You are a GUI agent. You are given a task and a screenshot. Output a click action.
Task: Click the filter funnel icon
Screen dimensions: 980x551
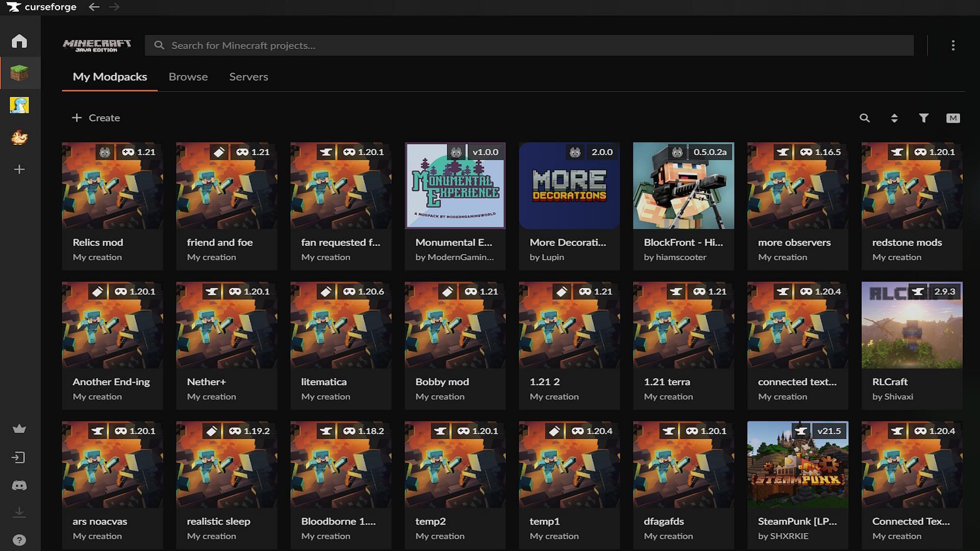(x=923, y=117)
